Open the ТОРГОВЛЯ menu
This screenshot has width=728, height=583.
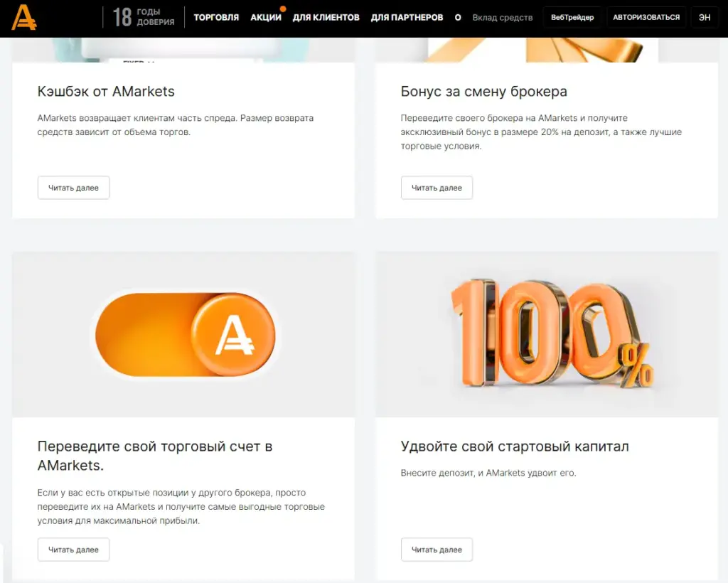click(215, 17)
